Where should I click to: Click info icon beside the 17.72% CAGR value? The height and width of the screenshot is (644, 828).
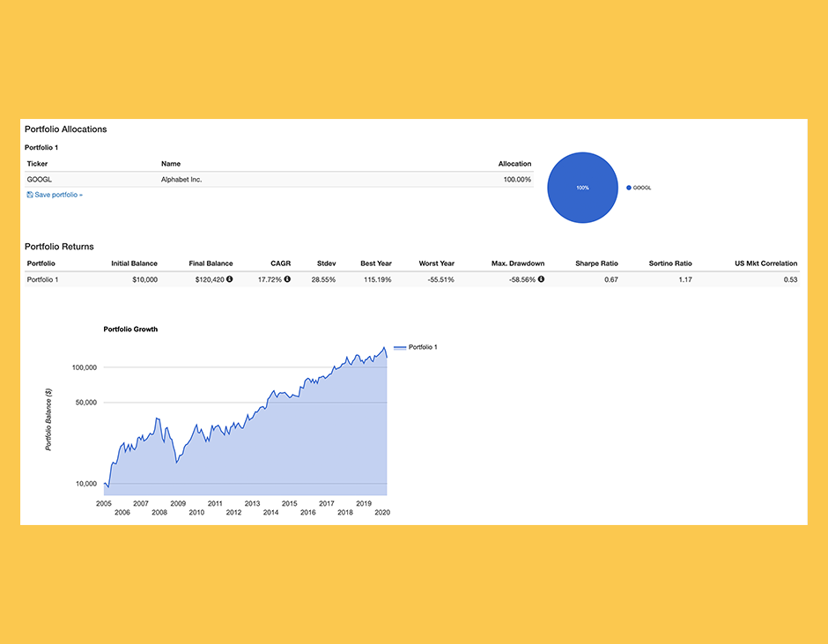tap(287, 279)
